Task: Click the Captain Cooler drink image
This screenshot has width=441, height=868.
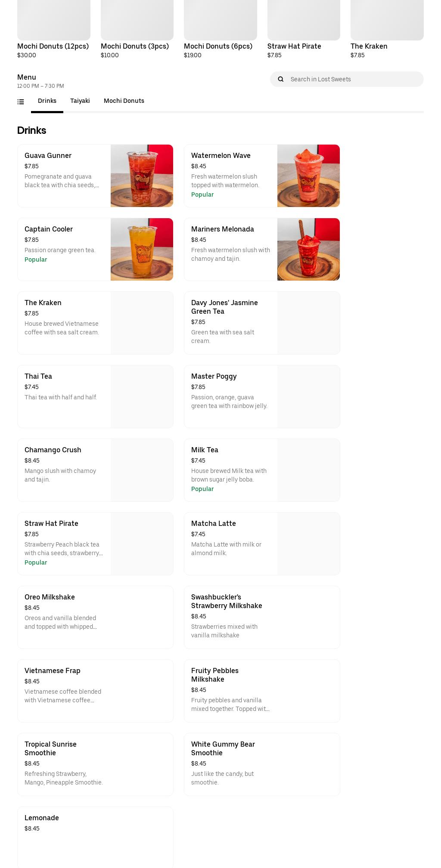Action: 142,249
